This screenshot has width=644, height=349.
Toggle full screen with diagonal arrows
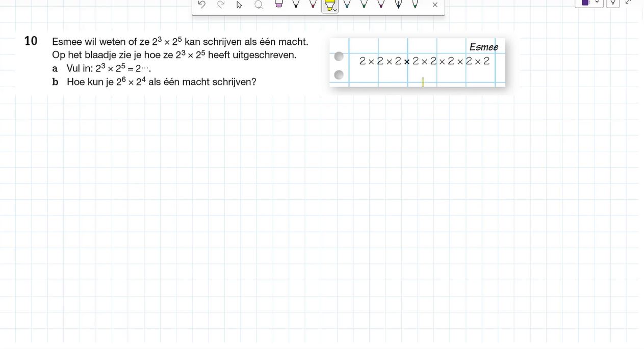(x=628, y=2)
